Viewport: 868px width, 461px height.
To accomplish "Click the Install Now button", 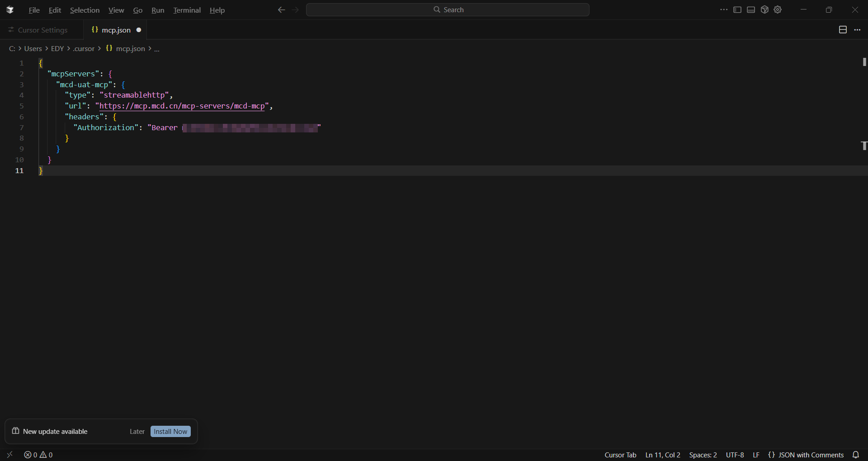I will 170,432.
